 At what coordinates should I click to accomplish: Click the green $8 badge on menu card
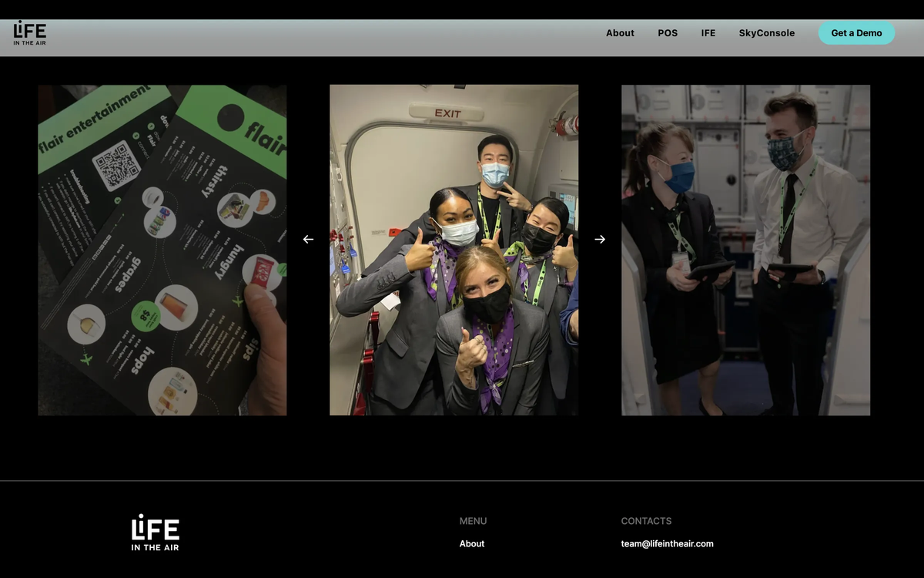tap(145, 314)
